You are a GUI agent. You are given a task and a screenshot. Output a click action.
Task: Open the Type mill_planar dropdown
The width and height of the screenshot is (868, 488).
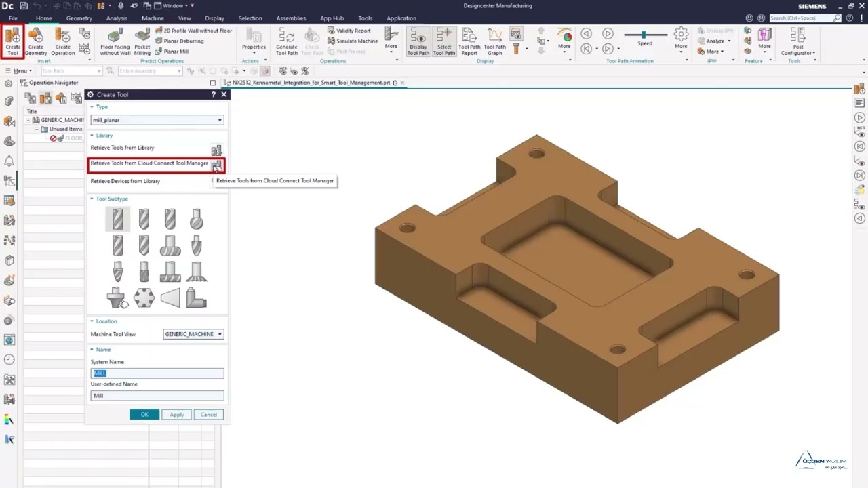(157, 120)
